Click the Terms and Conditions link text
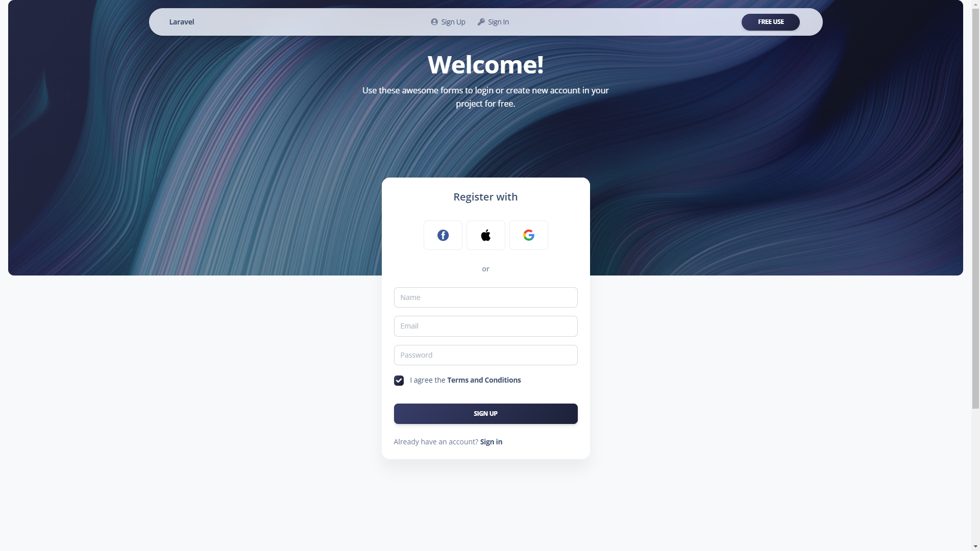The width and height of the screenshot is (980, 551). (x=483, y=380)
